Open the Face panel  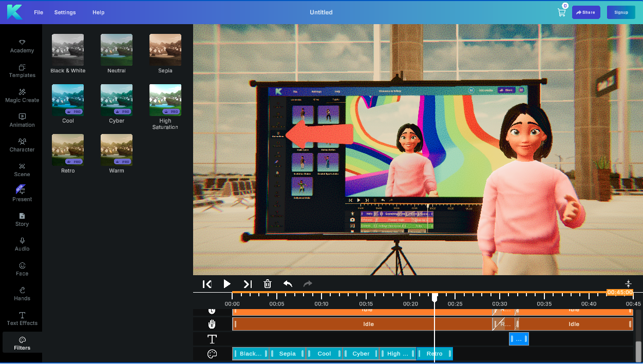point(22,269)
